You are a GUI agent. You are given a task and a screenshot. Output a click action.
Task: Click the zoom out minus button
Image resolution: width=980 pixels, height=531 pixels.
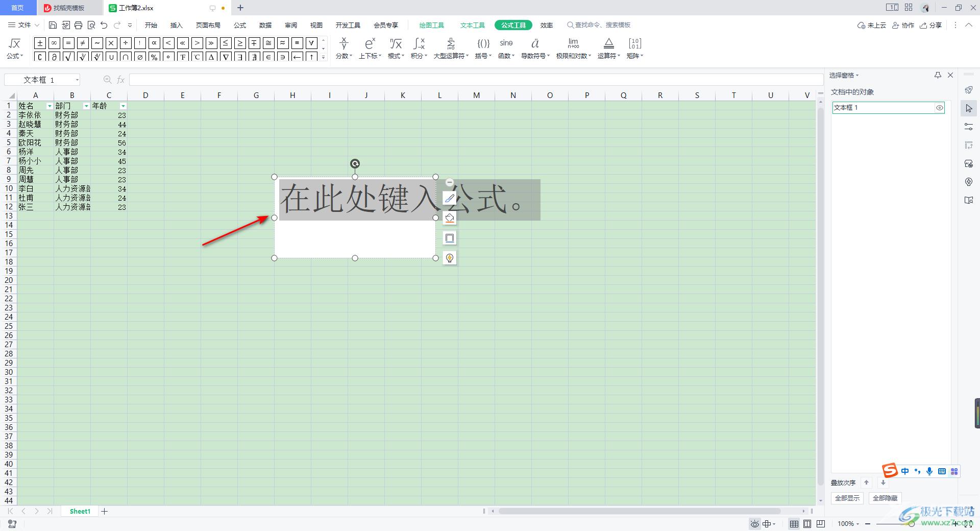click(x=868, y=524)
